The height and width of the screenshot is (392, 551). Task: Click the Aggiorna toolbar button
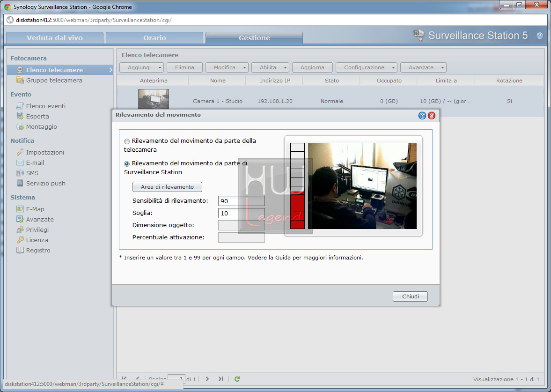click(x=312, y=67)
